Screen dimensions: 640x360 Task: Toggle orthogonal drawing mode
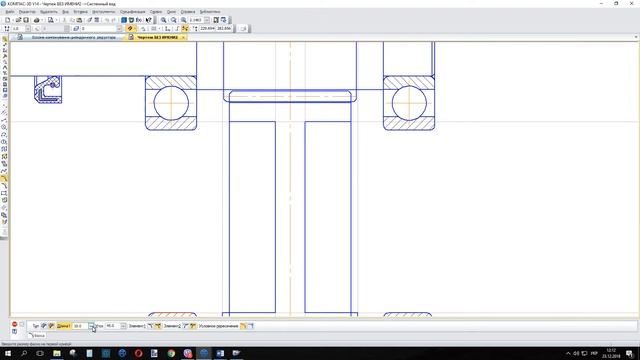coord(177,29)
